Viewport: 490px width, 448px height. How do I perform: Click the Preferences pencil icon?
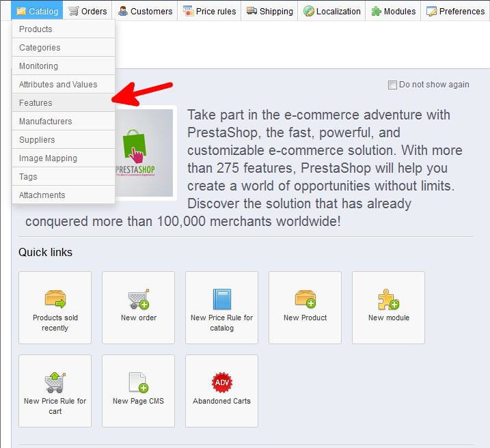pyautogui.click(x=431, y=12)
